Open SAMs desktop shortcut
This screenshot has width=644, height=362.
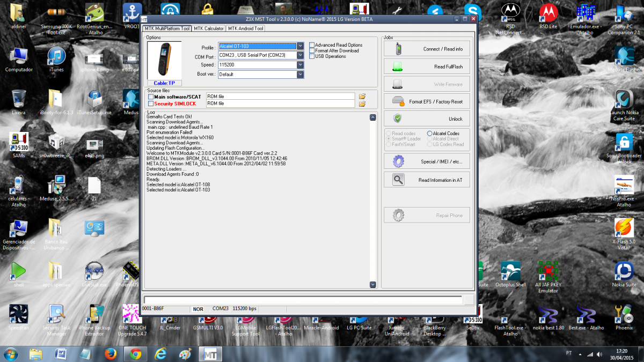point(19,146)
